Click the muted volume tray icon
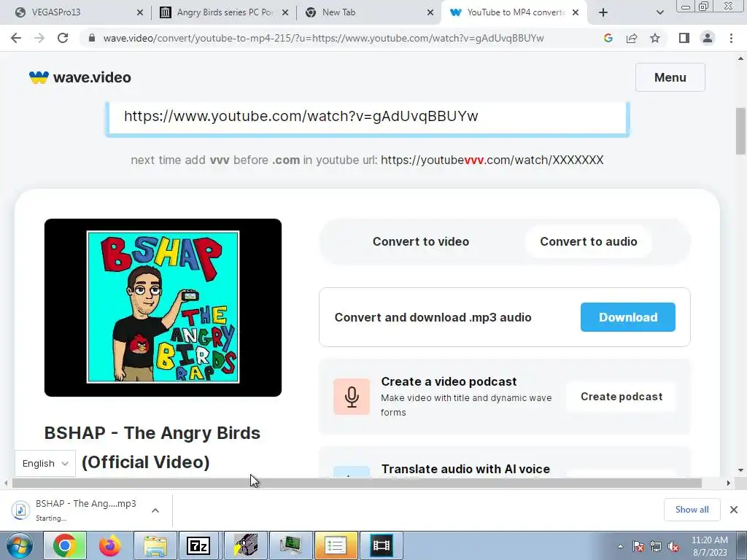Screen dimensions: 747x560 (x=673, y=546)
